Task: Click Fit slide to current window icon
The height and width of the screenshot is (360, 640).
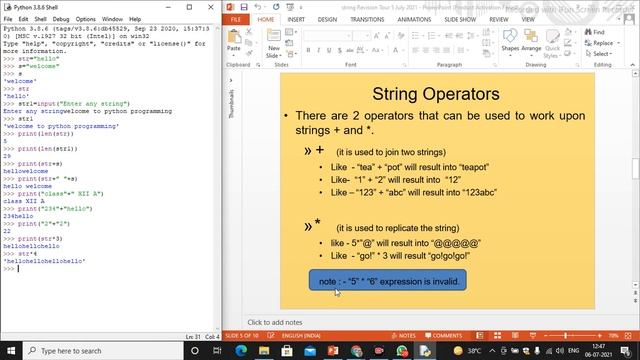Action: pos(628,336)
